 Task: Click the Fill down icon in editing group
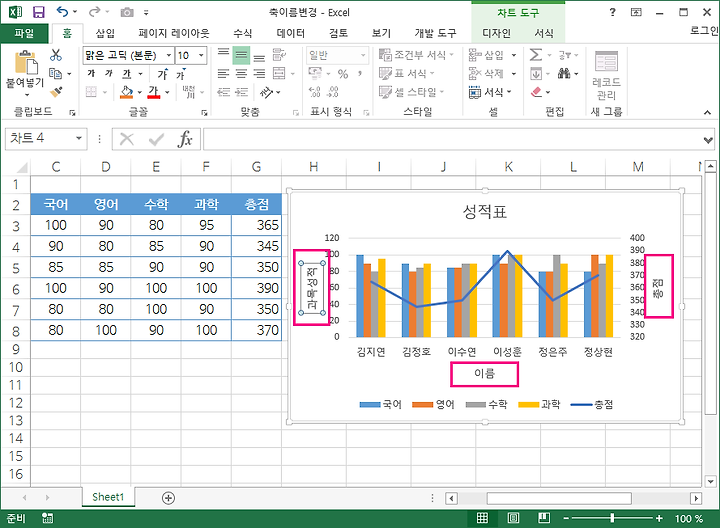coord(535,73)
